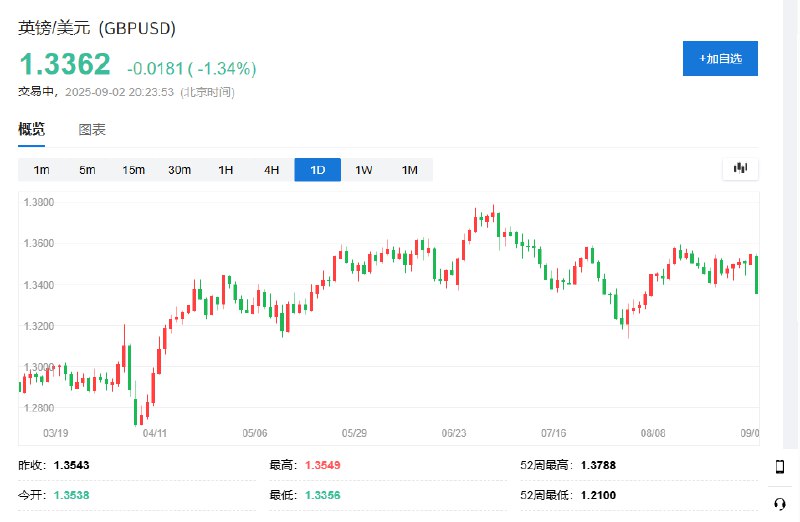Click the 04/11 date axis label
The height and width of the screenshot is (522, 800).
click(155, 433)
